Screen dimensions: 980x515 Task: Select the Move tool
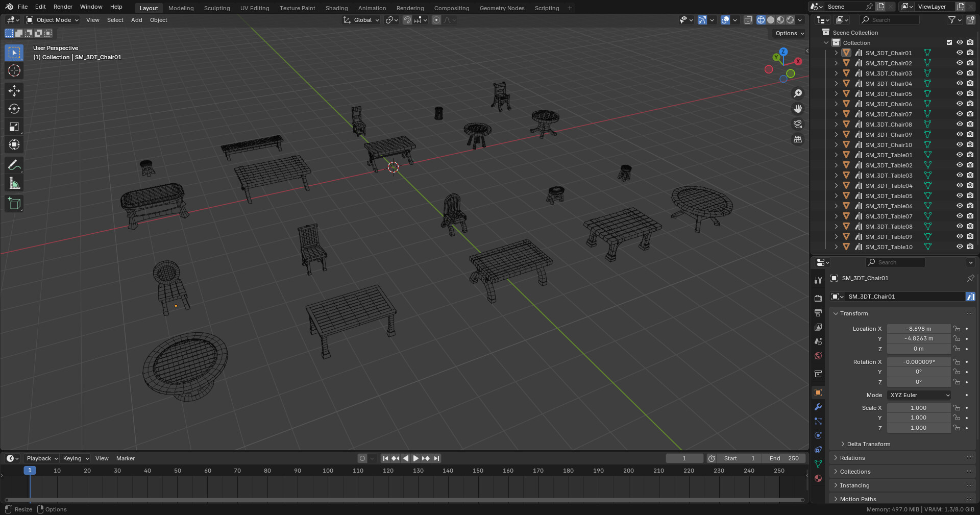(14, 91)
